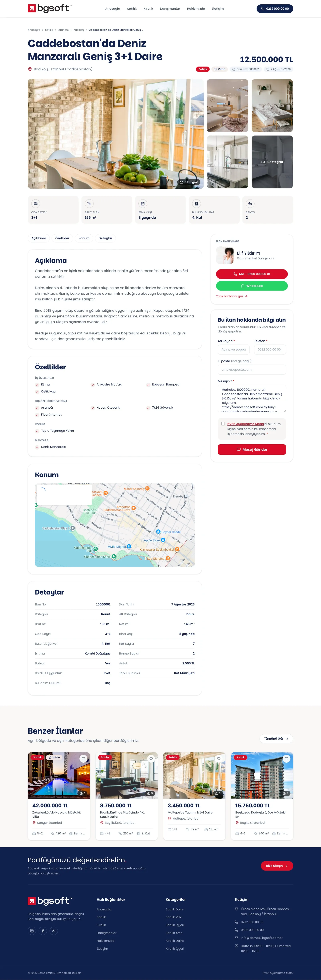The image size is (321, 980).
Task: Open the Instagram footer icon
Action: (x=32, y=930)
